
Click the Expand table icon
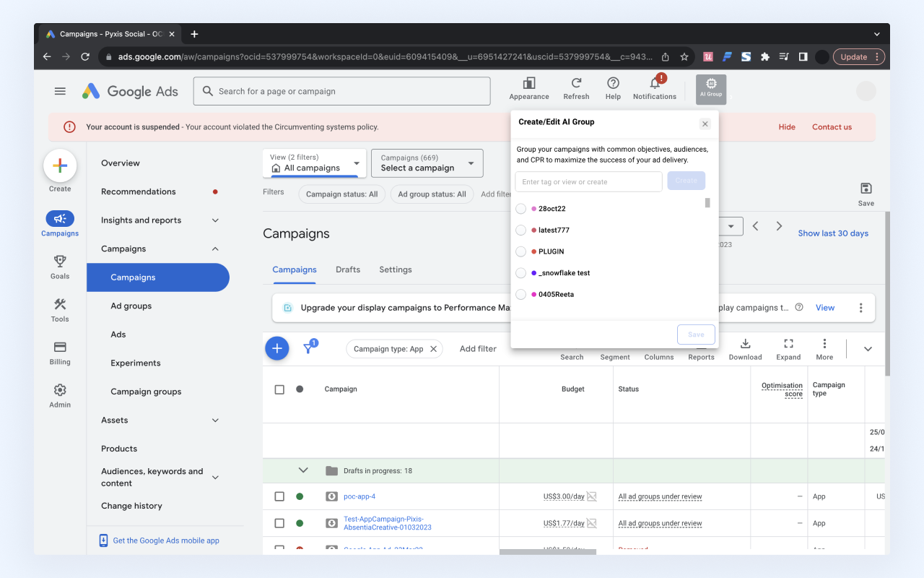click(788, 344)
